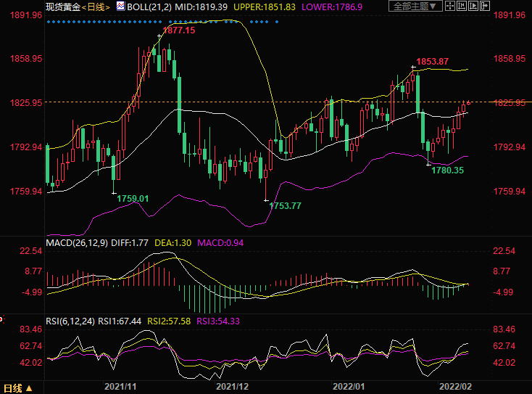Open the 全部主题 dropdown
This screenshot has height=394, width=532.
point(415,7)
